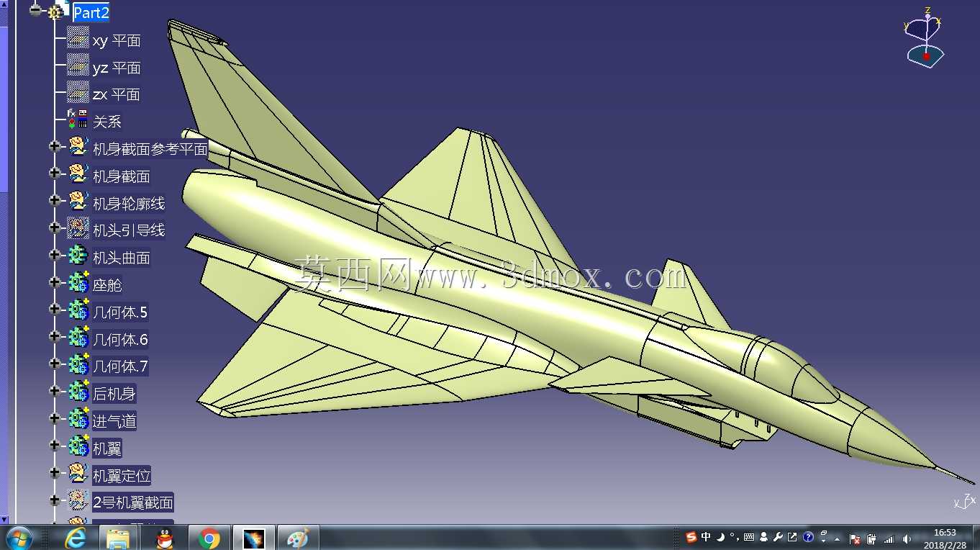The image size is (980, 550).
Task: Select the '关系' label
Action: pyautogui.click(x=107, y=122)
